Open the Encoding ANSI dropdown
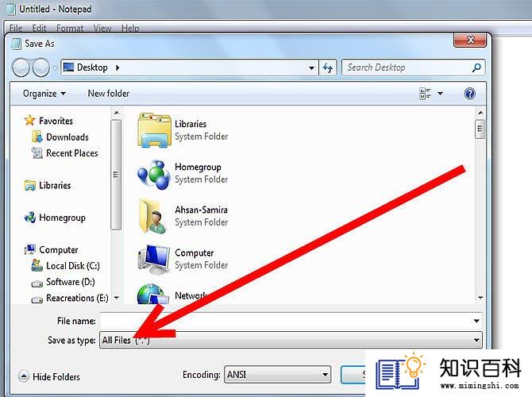Image resolution: width=532 pixels, height=397 pixels. [277, 374]
